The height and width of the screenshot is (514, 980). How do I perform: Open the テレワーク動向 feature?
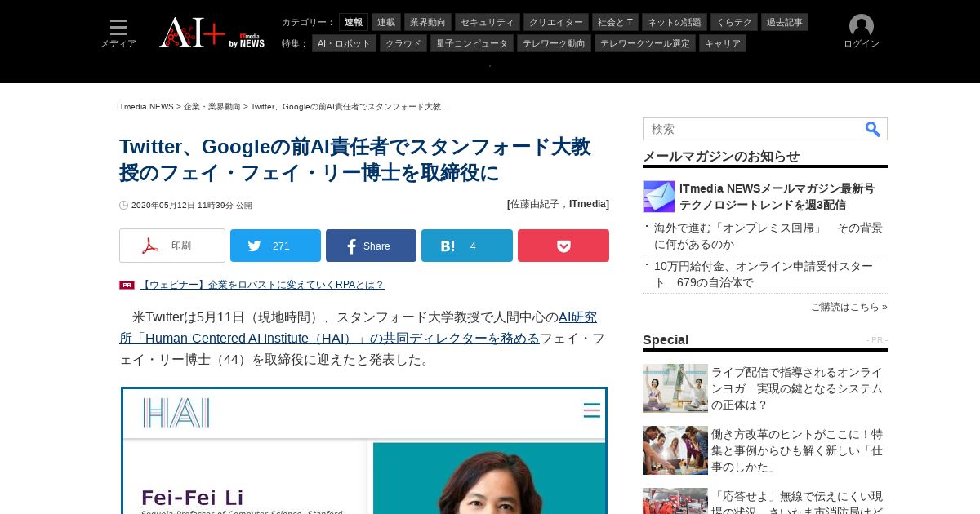coord(554,43)
